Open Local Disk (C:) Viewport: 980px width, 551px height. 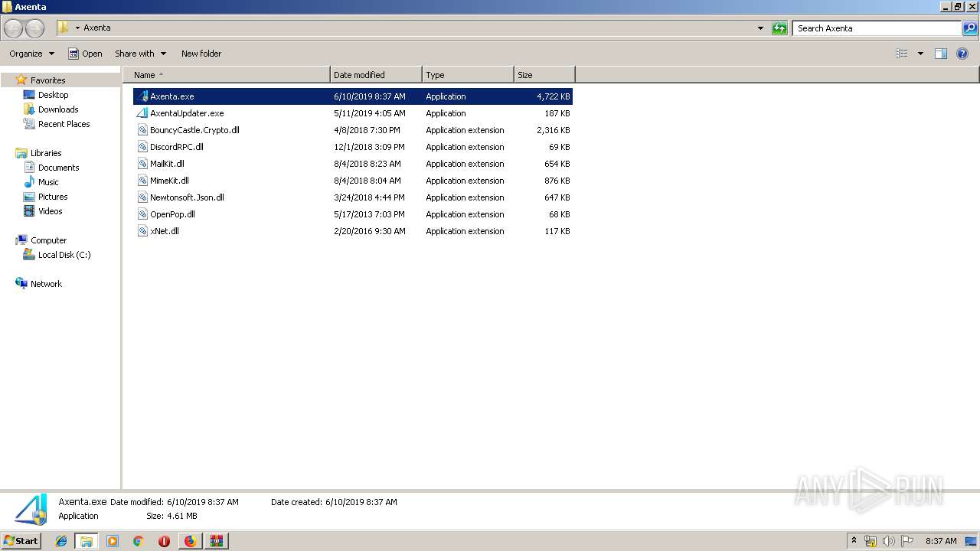pyautogui.click(x=64, y=255)
